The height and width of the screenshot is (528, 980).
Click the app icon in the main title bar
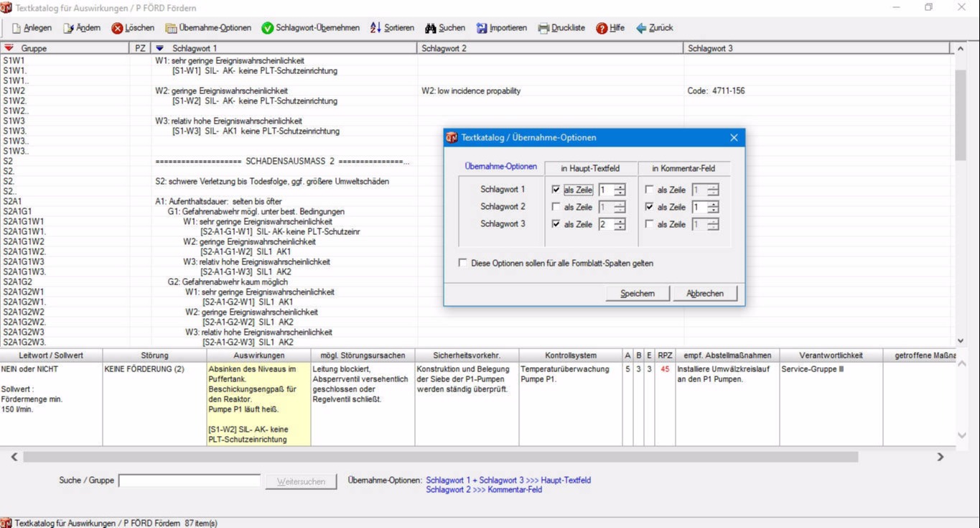tap(6, 7)
